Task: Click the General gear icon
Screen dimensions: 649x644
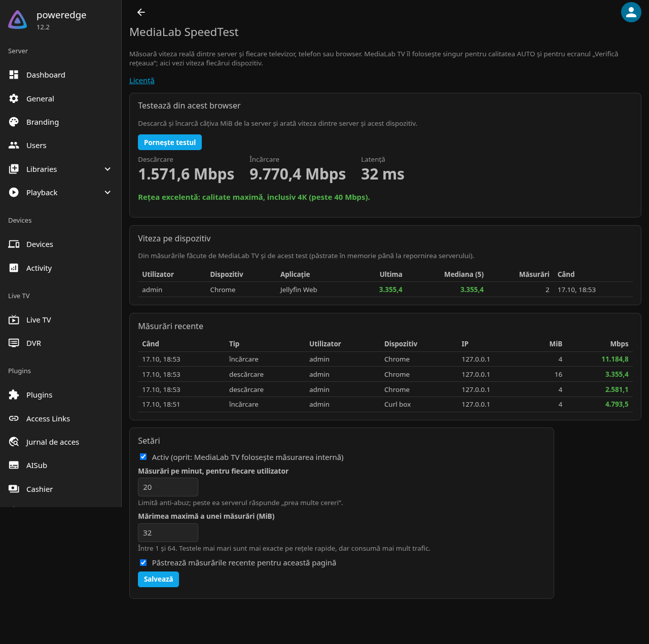Action: point(14,99)
